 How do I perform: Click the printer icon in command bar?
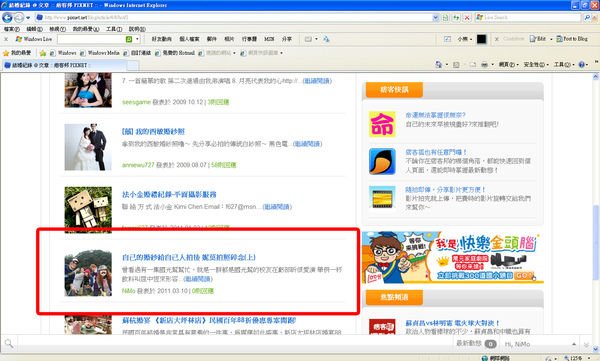click(x=484, y=65)
